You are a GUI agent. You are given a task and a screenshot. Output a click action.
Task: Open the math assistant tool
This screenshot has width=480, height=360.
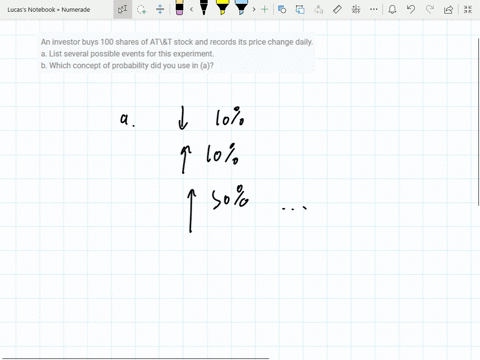point(356,9)
